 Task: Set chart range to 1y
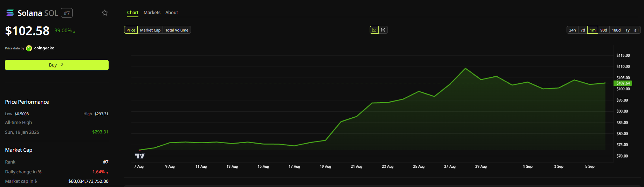click(x=628, y=30)
